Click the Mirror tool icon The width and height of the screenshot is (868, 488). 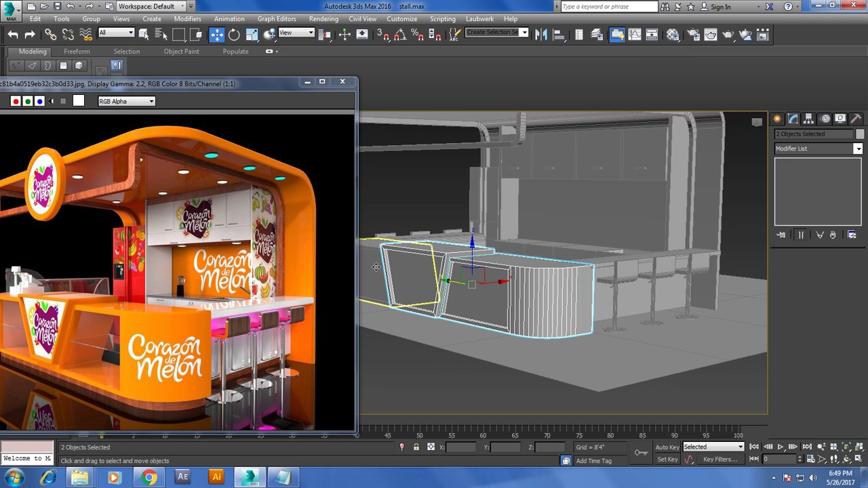541,35
